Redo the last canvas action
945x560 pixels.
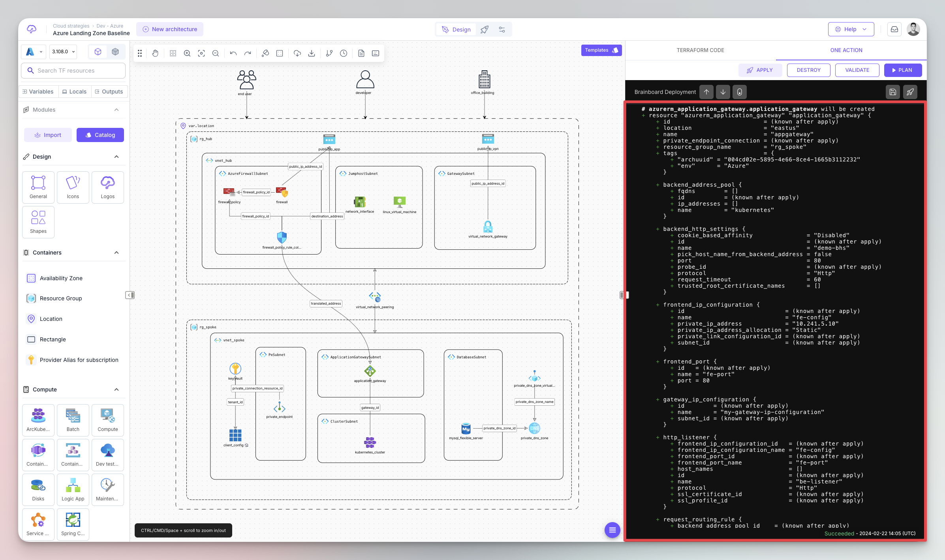(248, 53)
